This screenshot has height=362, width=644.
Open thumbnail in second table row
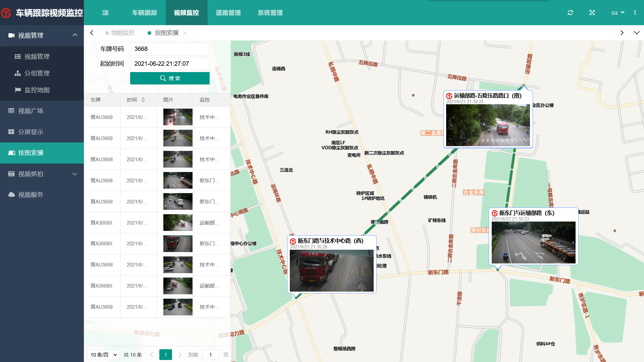[178, 138]
